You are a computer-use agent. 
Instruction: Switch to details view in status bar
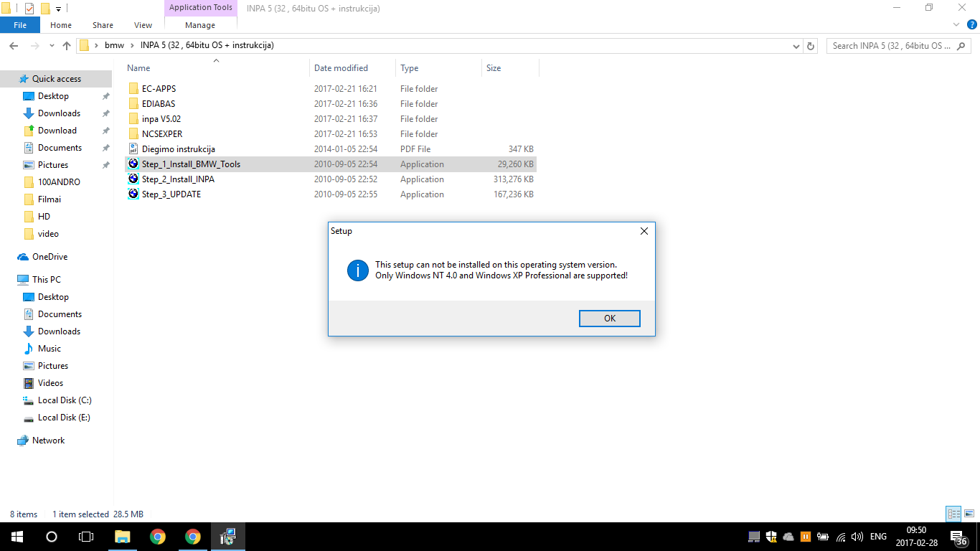953,514
